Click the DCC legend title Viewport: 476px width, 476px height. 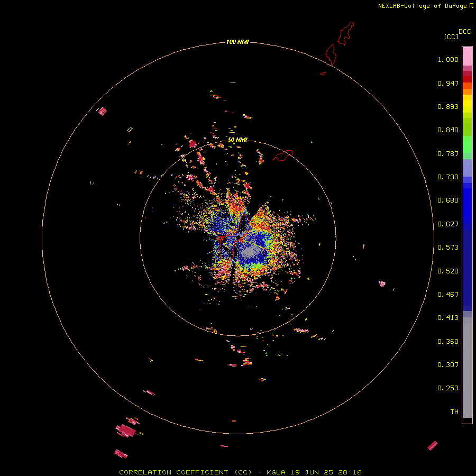[x=464, y=32]
